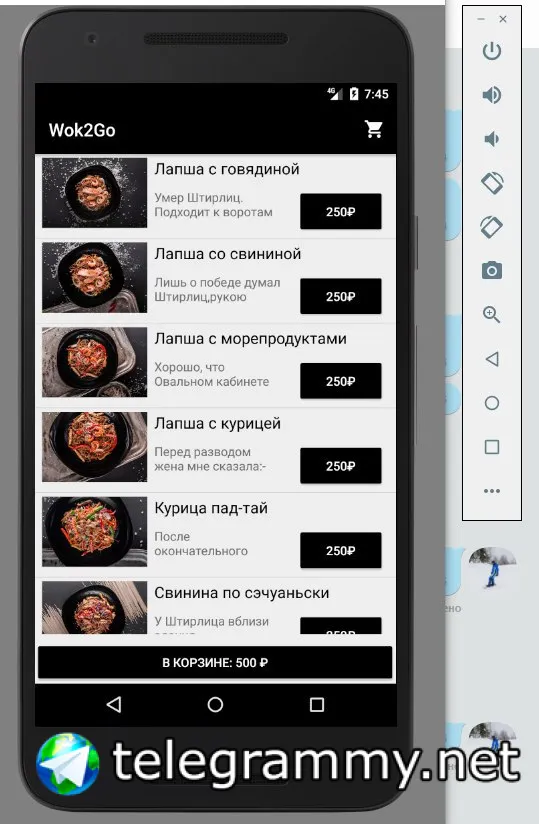The image size is (539, 824).
Task: Open emulator extended controls three-dots menu
Action: click(x=492, y=491)
